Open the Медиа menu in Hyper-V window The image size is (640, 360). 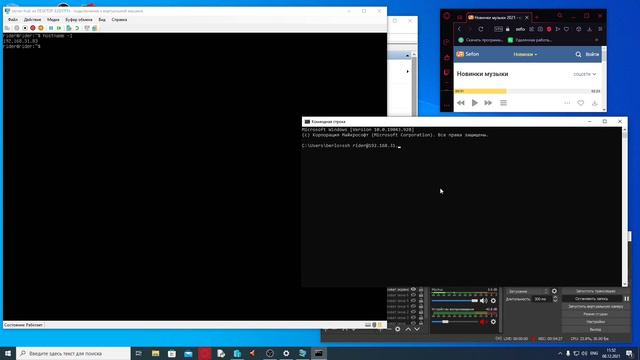53,20
